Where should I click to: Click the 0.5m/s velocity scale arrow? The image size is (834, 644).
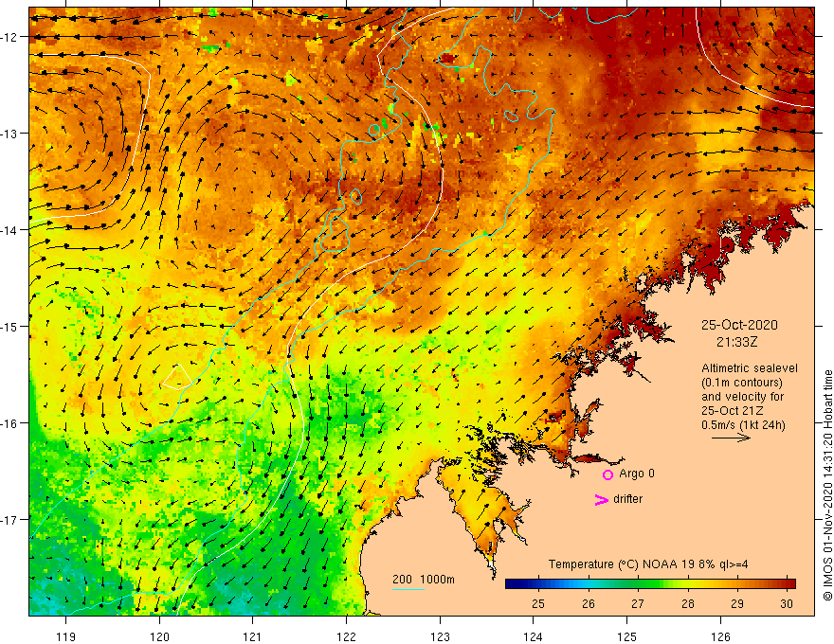click(x=731, y=438)
